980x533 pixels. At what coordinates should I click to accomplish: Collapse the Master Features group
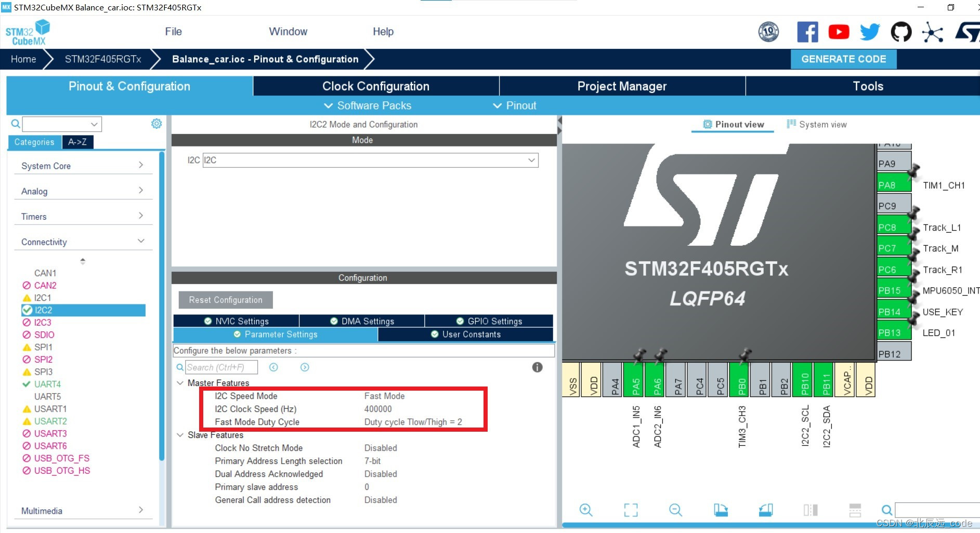pyautogui.click(x=180, y=383)
